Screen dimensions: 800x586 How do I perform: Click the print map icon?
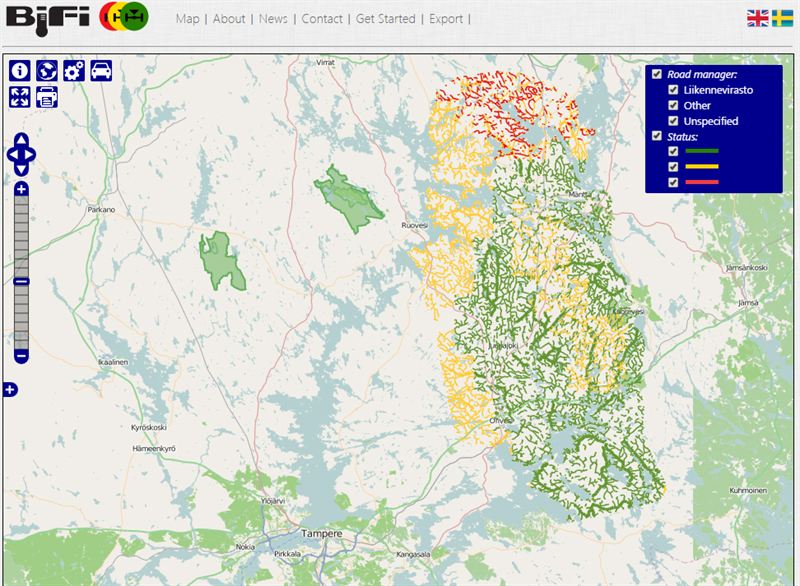(x=46, y=97)
